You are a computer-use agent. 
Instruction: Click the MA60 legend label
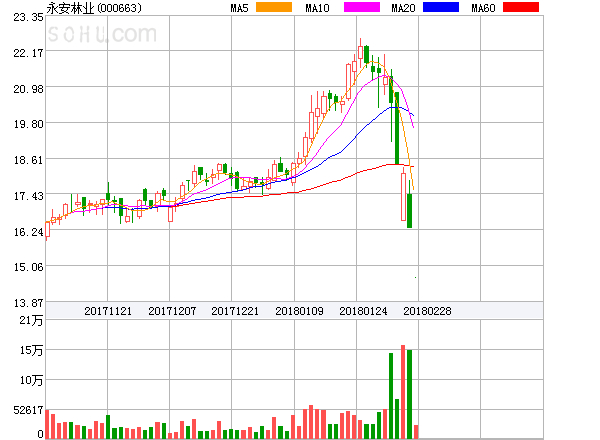483,8
